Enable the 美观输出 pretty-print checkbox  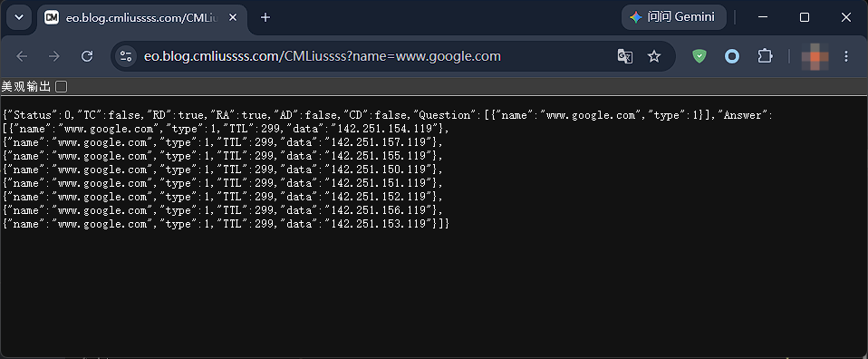[61, 86]
